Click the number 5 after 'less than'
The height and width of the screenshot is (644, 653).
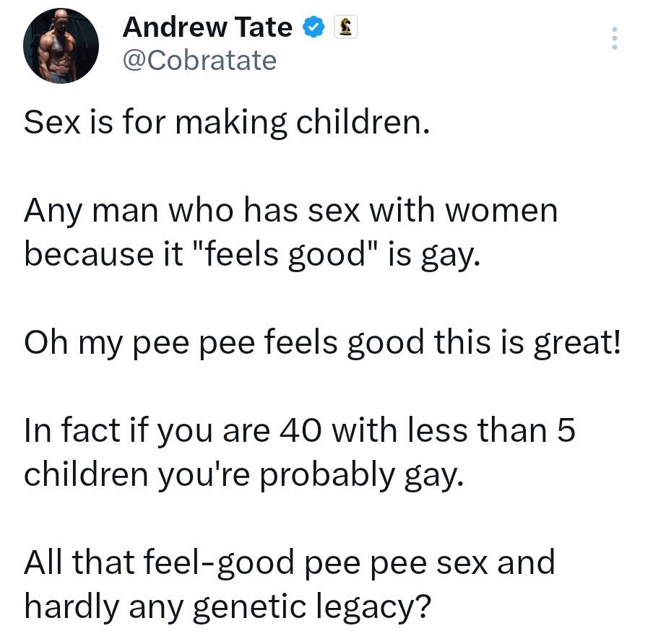click(566, 430)
